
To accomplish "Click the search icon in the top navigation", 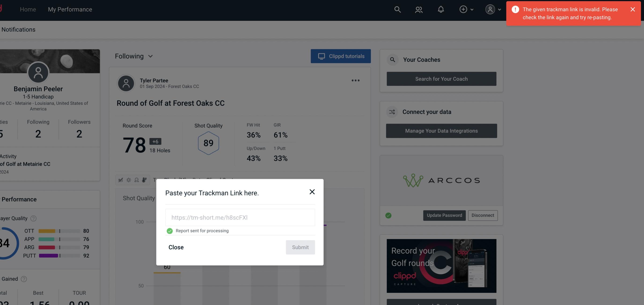I will pyautogui.click(x=397, y=9).
